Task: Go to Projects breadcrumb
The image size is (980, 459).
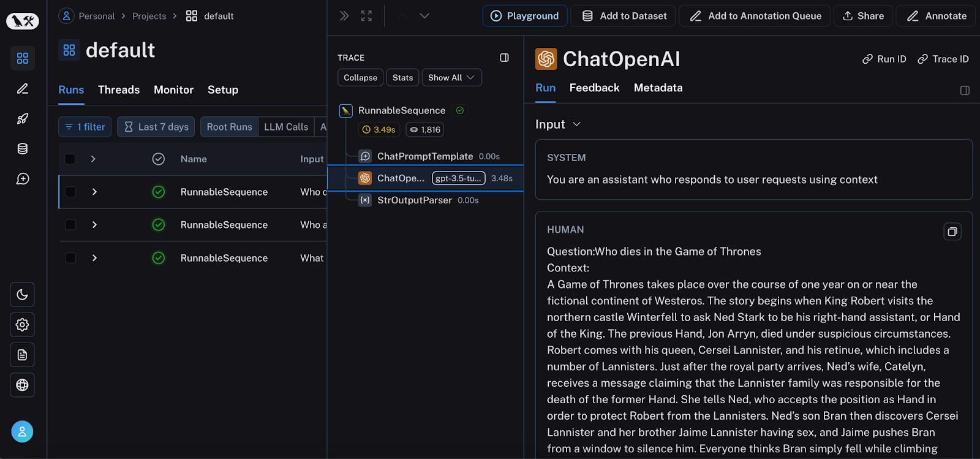Action: (149, 16)
